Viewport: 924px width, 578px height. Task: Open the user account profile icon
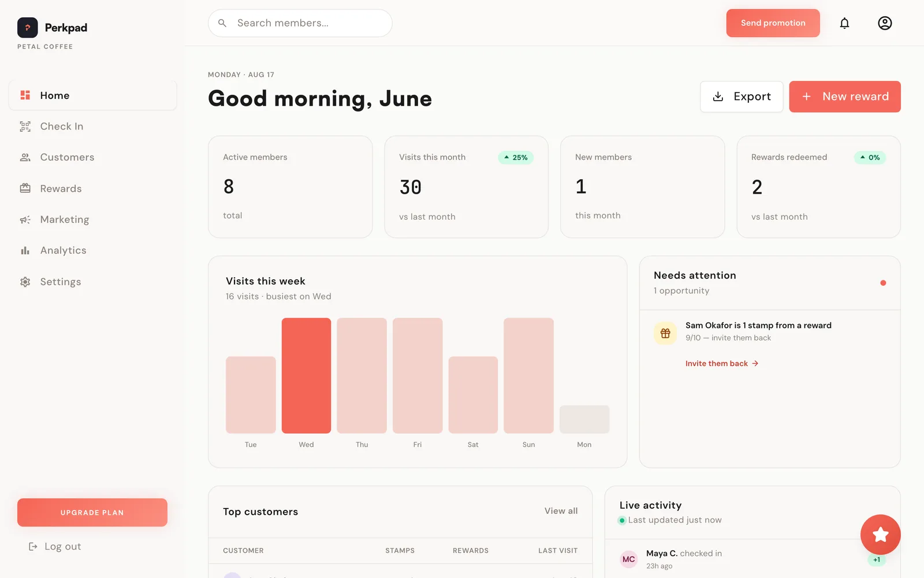point(885,23)
